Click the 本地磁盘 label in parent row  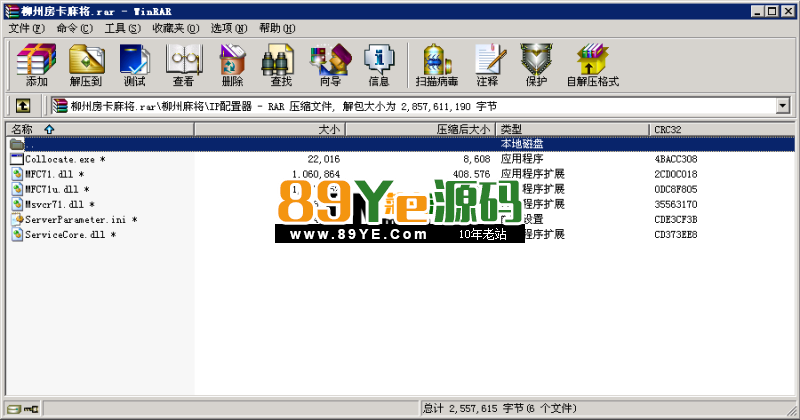(522, 144)
